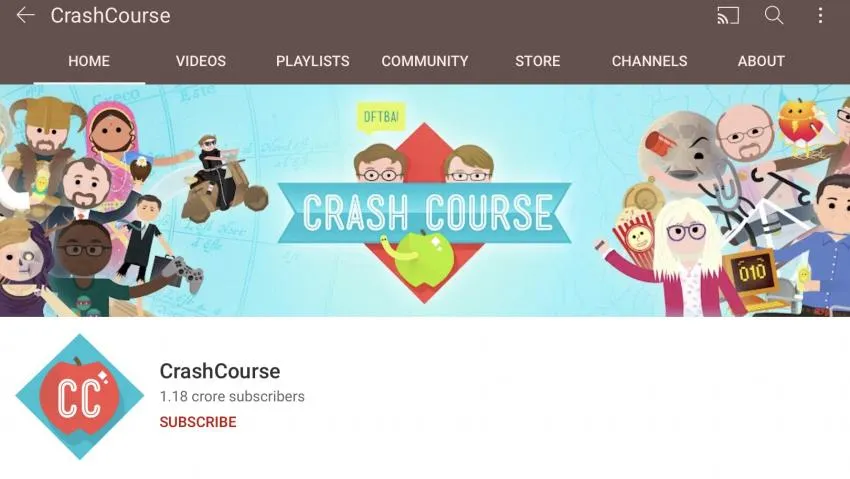Open the STORE tab
This screenshot has height=479, width=850.
click(537, 61)
